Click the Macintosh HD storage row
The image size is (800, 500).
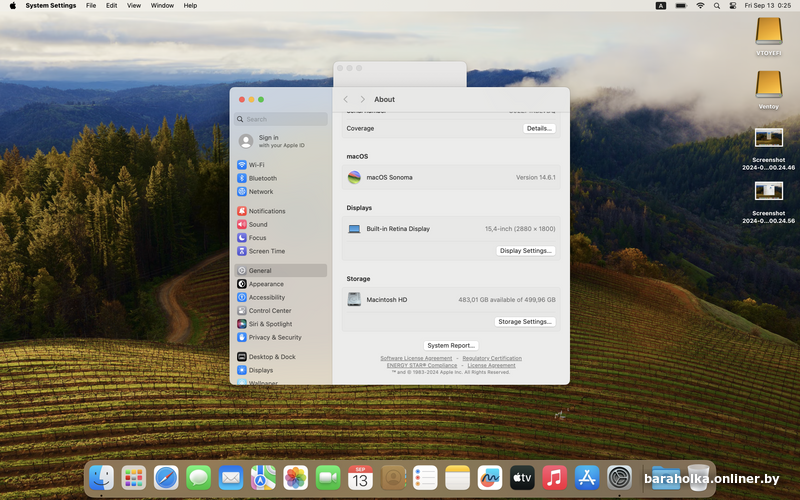pyautogui.click(x=451, y=299)
